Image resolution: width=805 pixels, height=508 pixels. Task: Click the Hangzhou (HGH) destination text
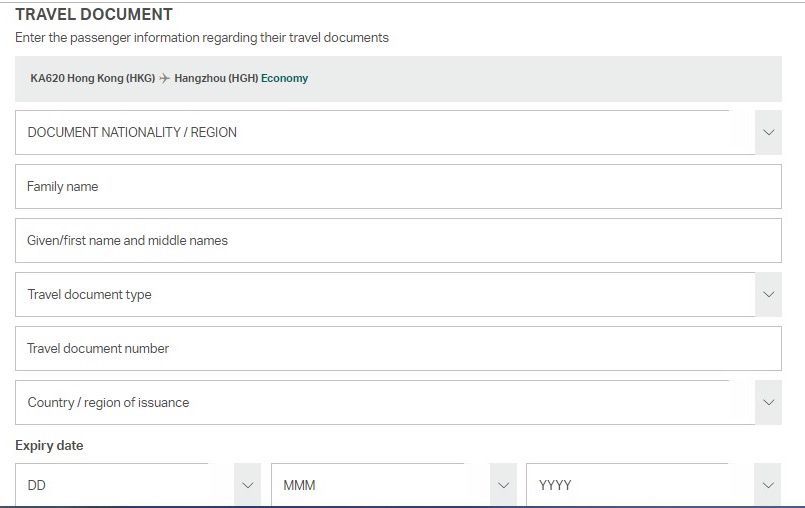[216, 78]
